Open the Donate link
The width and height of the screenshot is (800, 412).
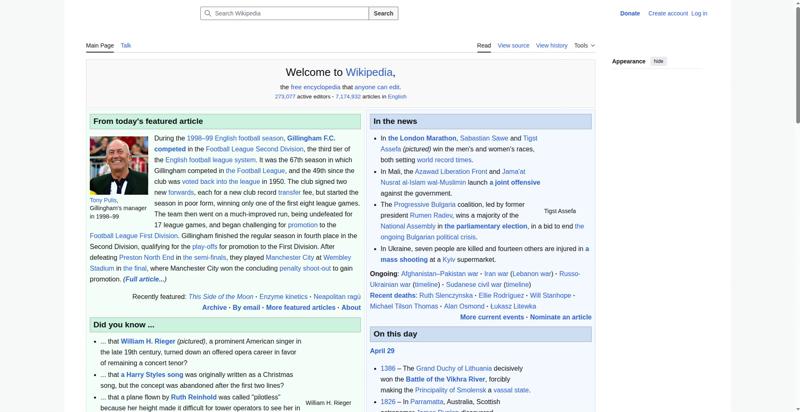(629, 14)
